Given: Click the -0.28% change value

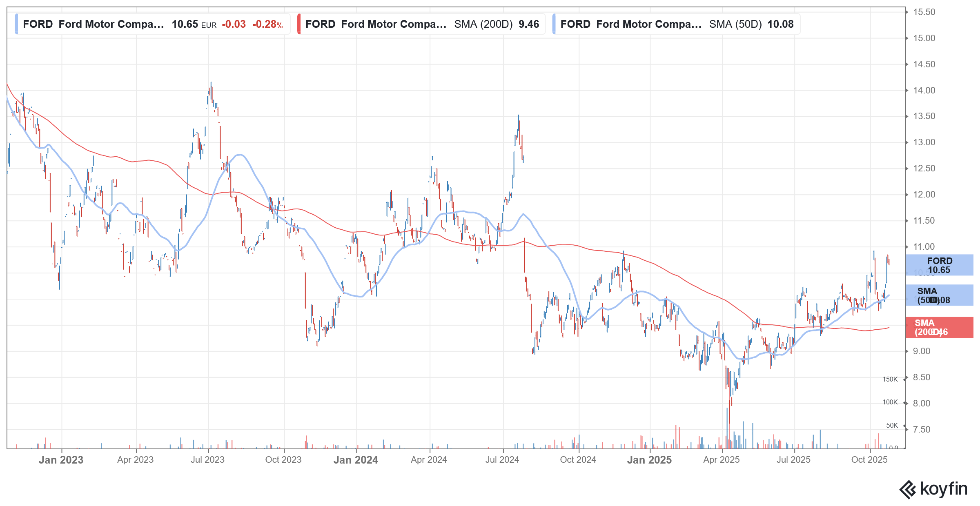Looking at the screenshot, I should [267, 24].
